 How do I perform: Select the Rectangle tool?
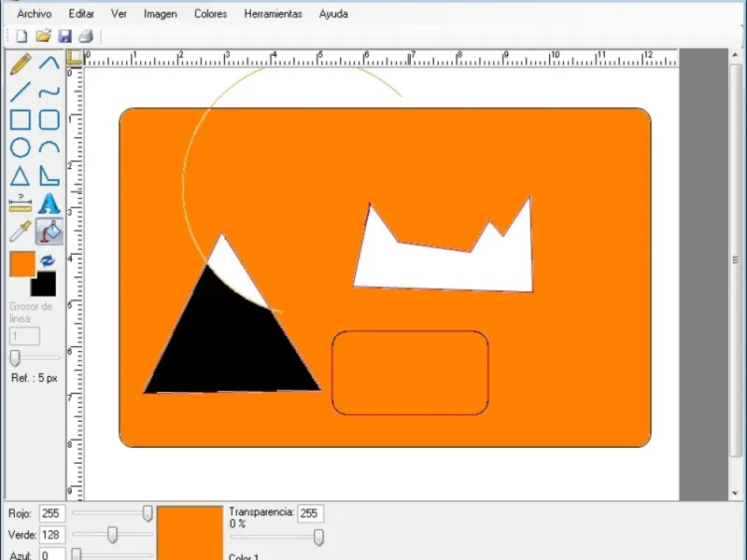pyautogui.click(x=20, y=120)
